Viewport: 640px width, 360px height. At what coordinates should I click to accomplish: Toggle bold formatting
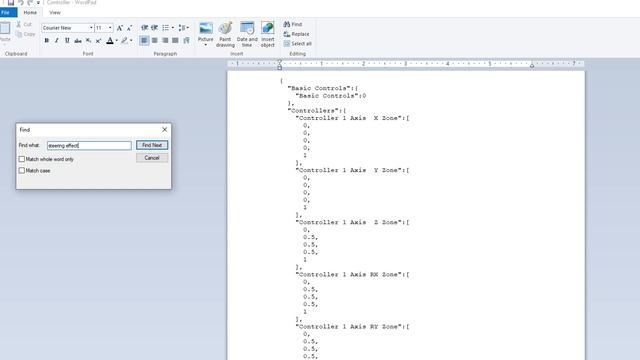coord(47,40)
